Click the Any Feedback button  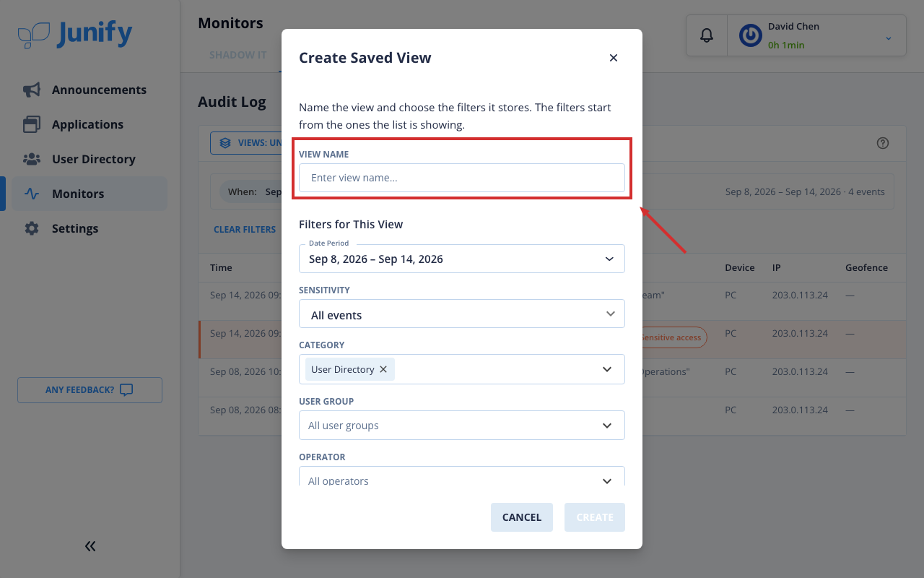[90, 390]
